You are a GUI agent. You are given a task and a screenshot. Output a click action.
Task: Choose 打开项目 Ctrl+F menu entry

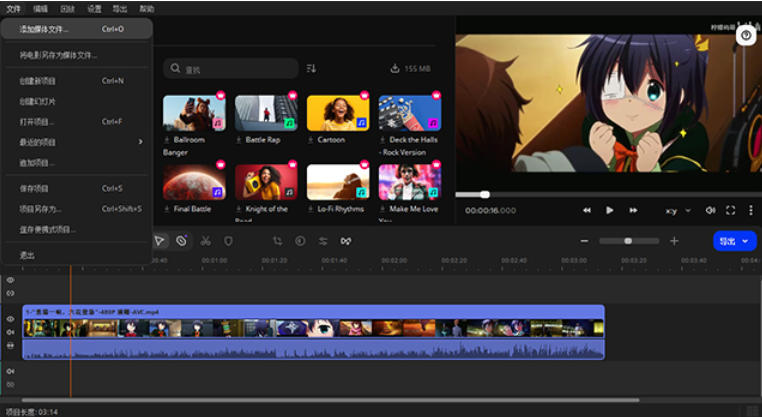[x=77, y=122]
